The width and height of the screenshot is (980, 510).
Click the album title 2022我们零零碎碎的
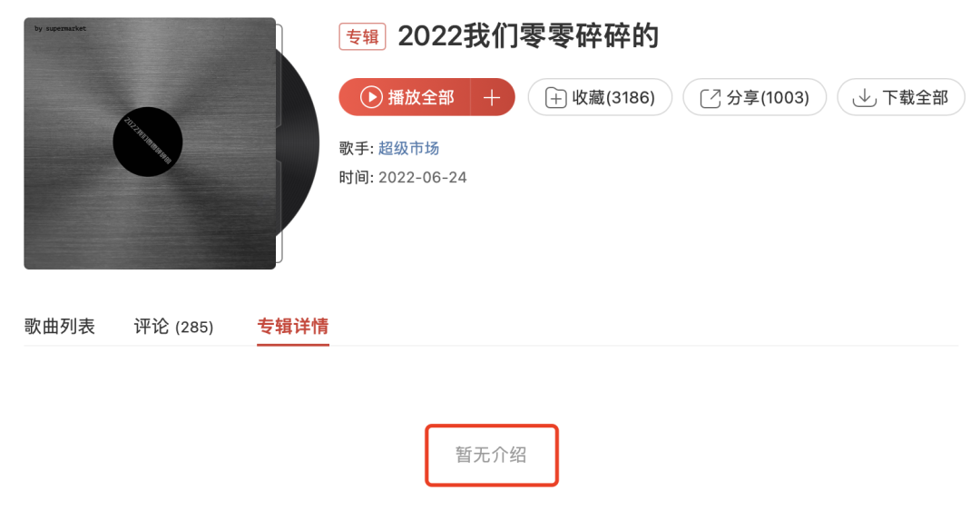[528, 36]
